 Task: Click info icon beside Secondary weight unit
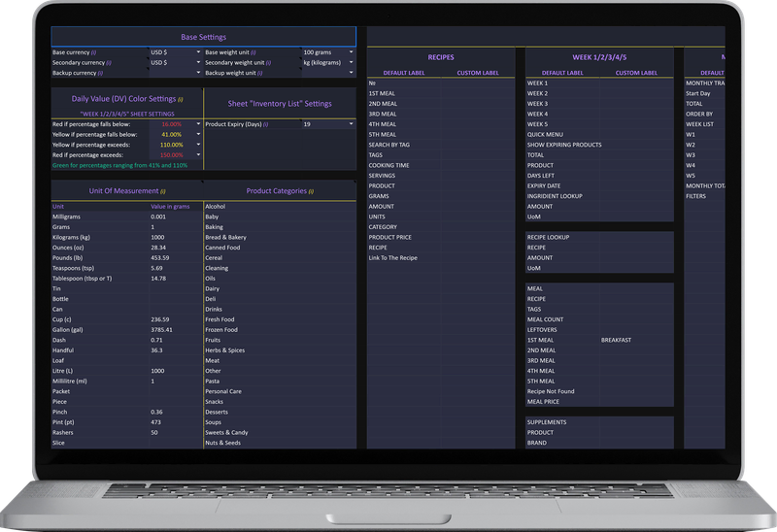(269, 63)
